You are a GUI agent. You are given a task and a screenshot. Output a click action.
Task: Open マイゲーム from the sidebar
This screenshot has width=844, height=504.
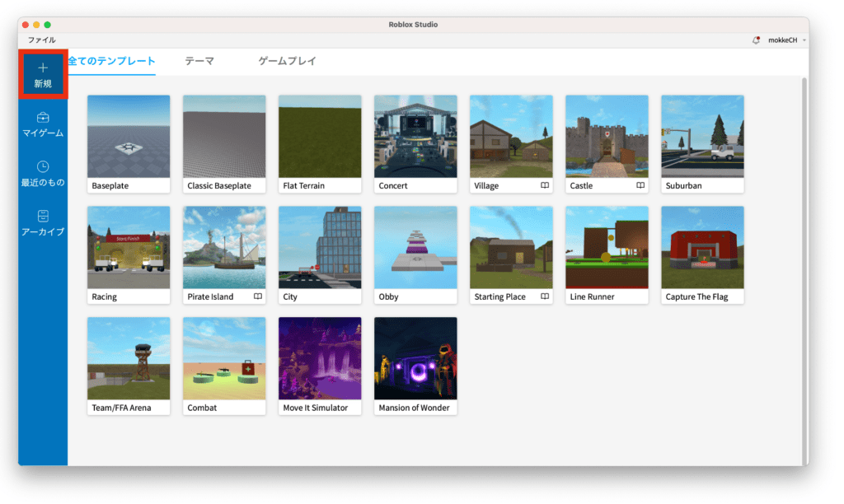43,124
